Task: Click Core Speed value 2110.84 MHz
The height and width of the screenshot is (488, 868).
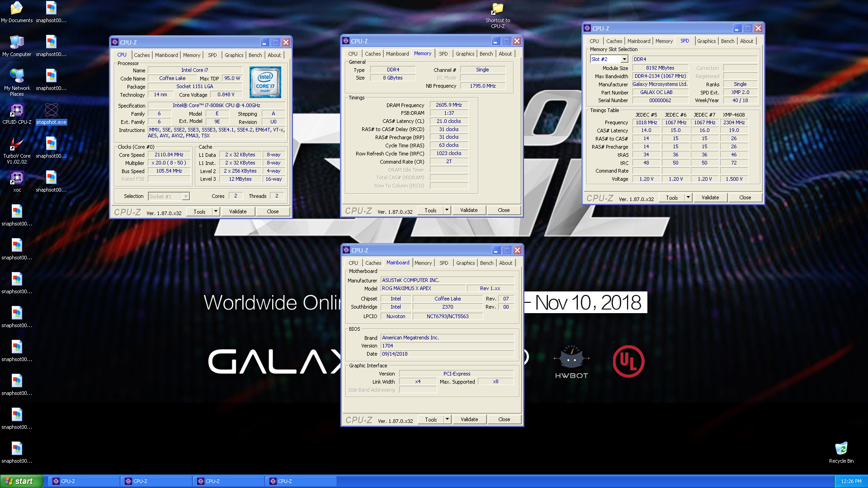Action: point(169,155)
